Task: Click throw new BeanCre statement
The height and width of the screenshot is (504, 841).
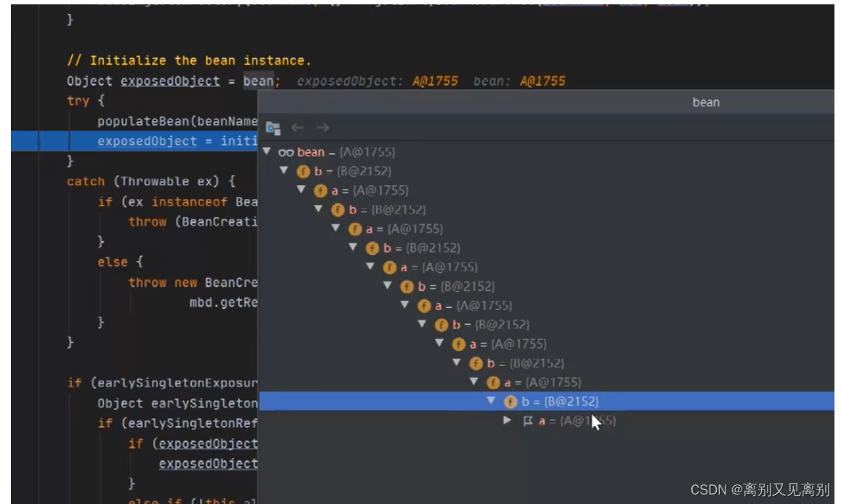Action: [x=192, y=283]
